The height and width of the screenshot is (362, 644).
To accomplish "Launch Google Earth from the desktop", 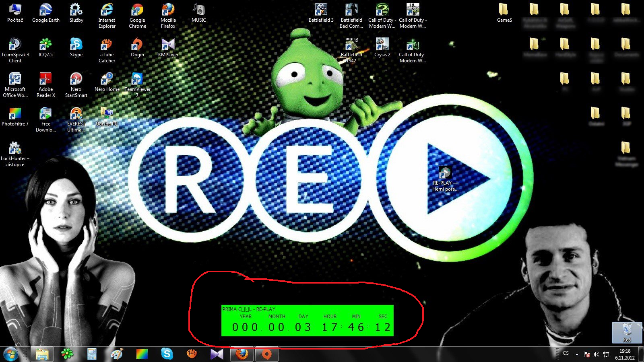I will tap(45, 13).
